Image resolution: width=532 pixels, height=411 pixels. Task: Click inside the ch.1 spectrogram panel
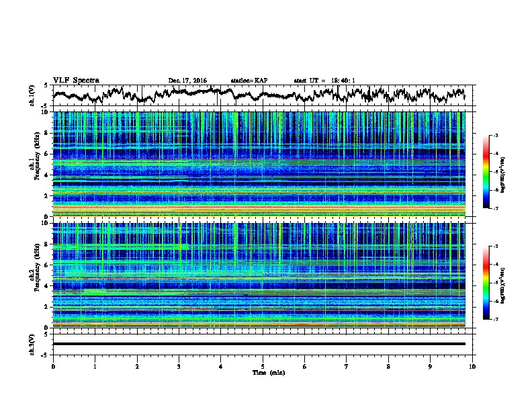pos(259,164)
